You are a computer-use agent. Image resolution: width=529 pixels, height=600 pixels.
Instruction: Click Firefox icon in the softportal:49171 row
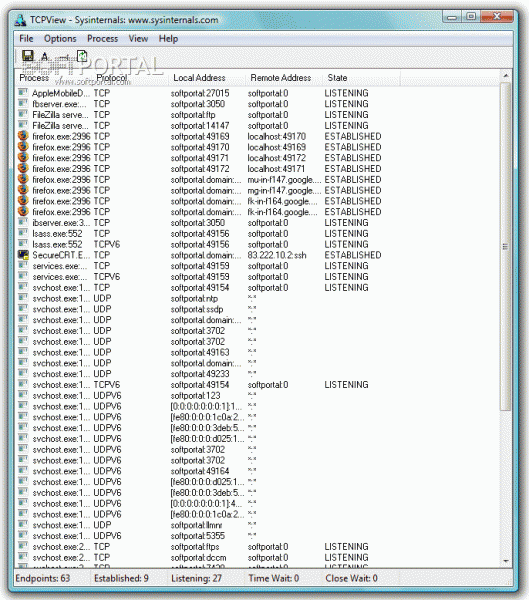(x=23, y=157)
